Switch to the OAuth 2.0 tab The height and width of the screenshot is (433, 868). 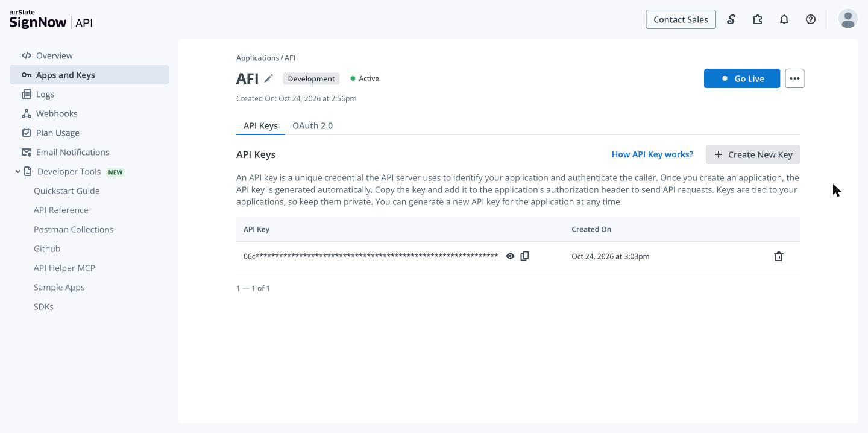pos(312,125)
